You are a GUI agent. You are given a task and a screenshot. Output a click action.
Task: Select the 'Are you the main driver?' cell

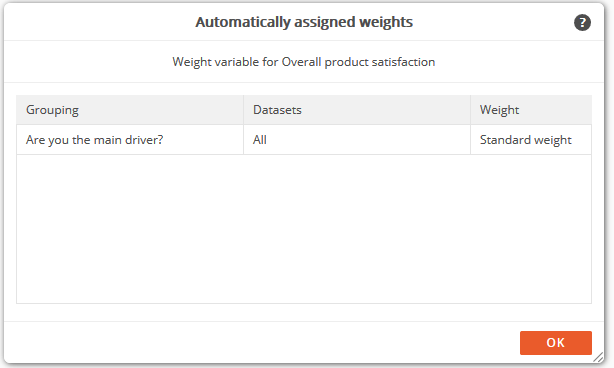pos(130,140)
